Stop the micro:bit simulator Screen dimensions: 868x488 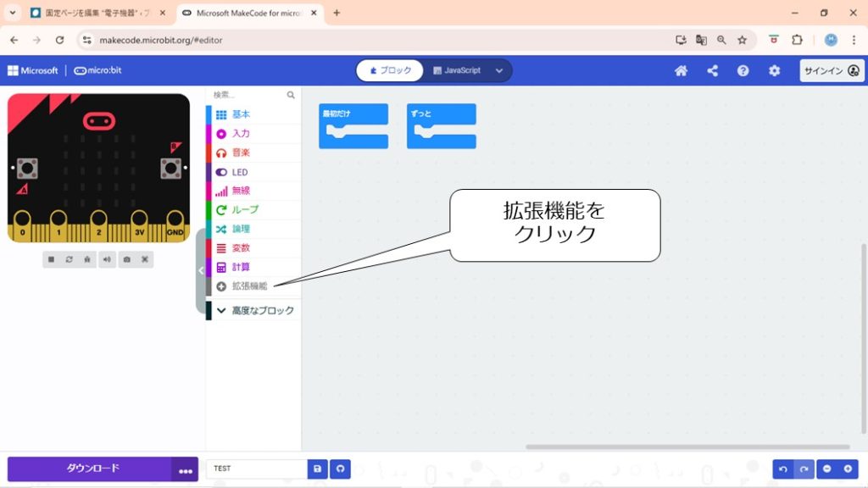51,259
